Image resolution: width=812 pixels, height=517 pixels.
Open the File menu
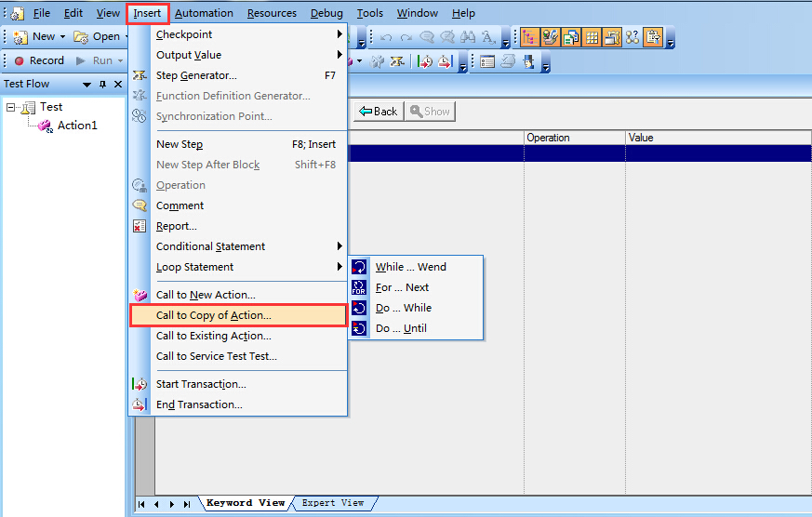click(42, 13)
